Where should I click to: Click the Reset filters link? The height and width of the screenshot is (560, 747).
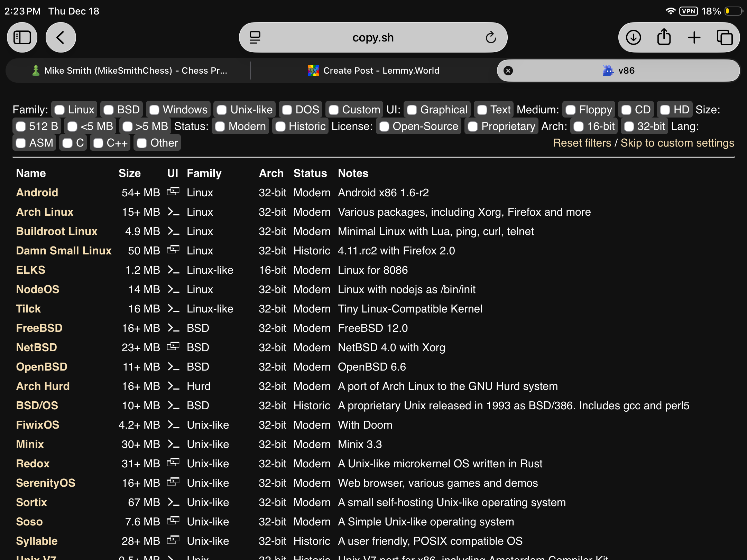pos(582,143)
